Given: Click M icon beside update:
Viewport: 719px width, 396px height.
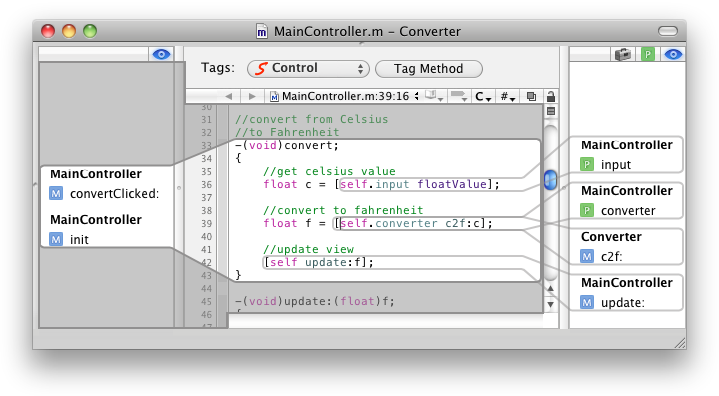Looking at the screenshot, I should coord(587,302).
